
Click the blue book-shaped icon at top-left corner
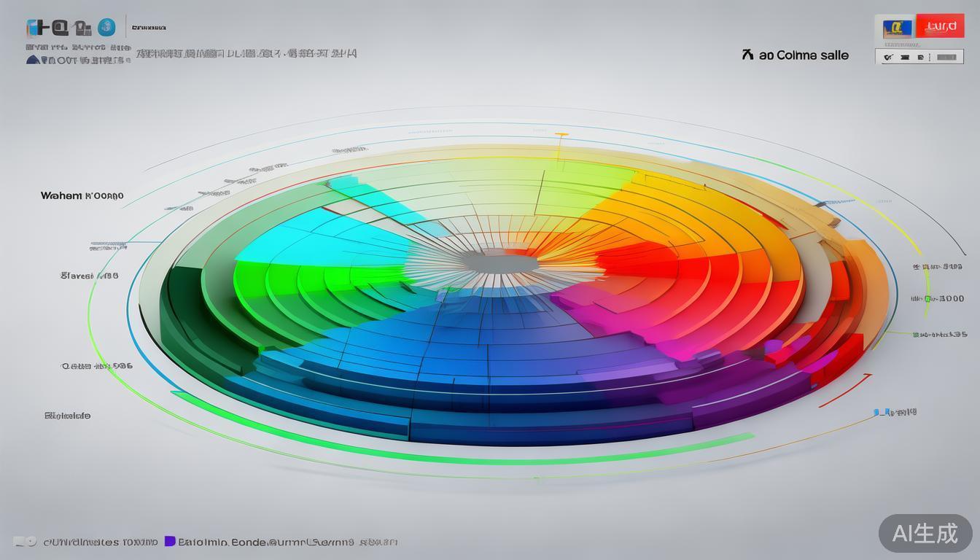pyautogui.click(x=36, y=28)
